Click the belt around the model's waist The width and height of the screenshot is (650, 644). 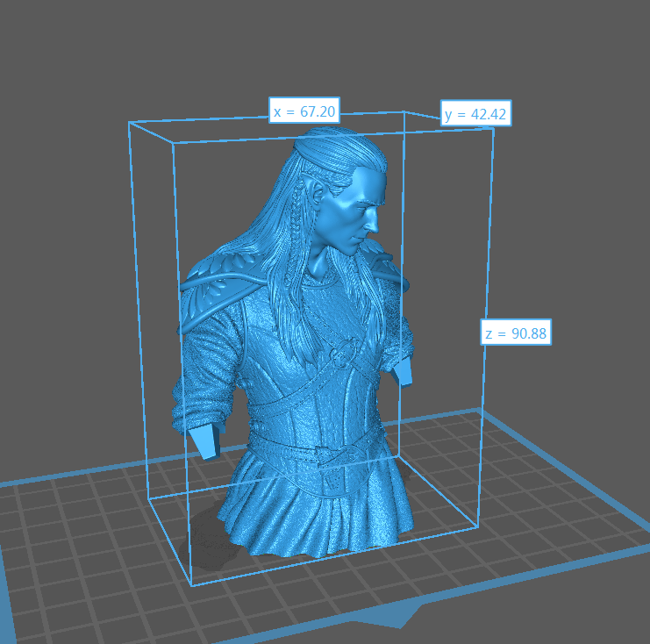[316, 449]
